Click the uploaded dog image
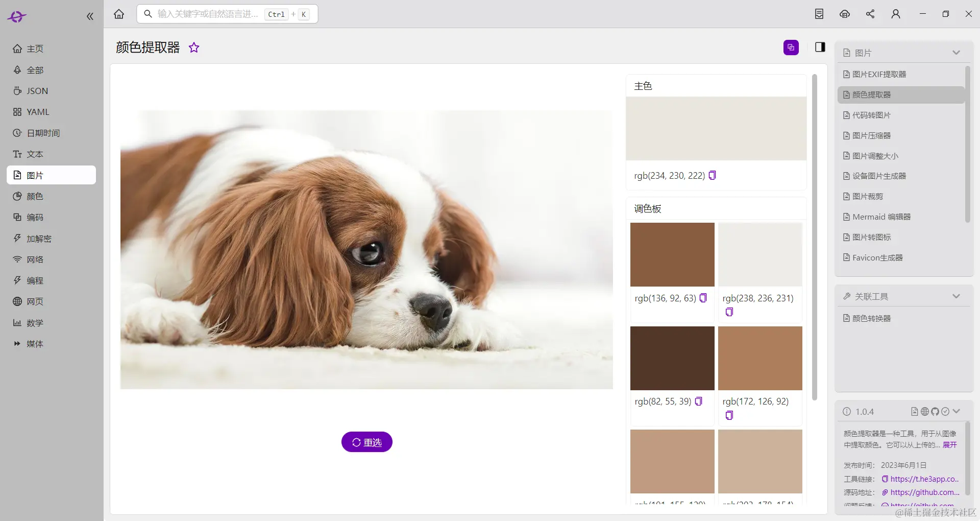This screenshot has width=980, height=521. [366, 250]
